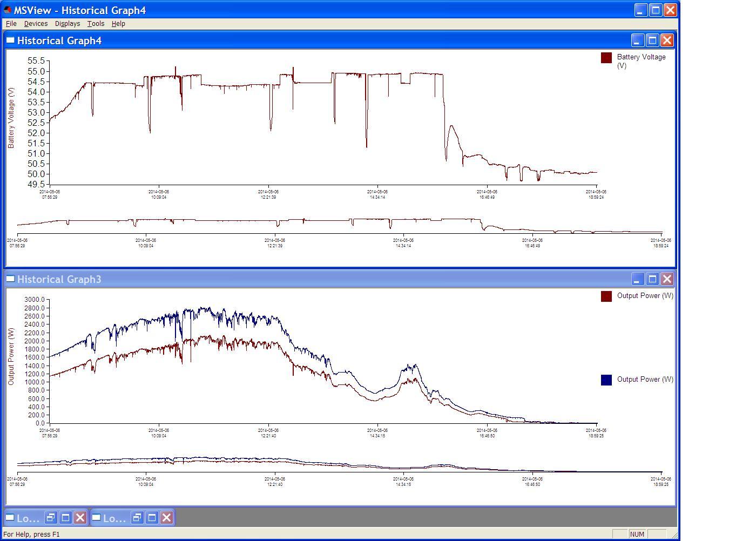Click the Historical Graph3 window system icon
Image resolution: width=756 pixels, height=541 pixels.
point(10,279)
